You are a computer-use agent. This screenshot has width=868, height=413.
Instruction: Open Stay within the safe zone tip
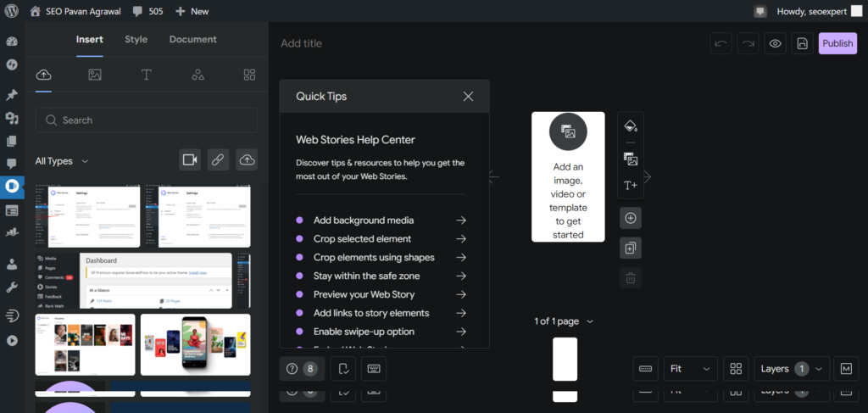pyautogui.click(x=381, y=276)
